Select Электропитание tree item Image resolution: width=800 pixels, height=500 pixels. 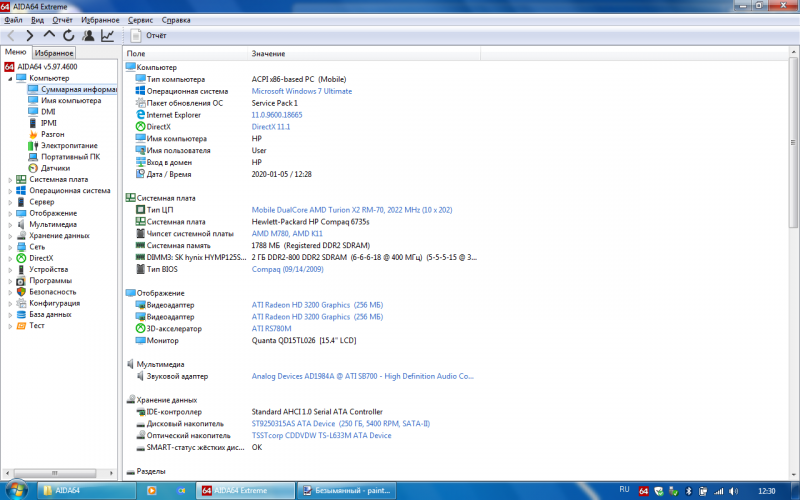pos(63,145)
